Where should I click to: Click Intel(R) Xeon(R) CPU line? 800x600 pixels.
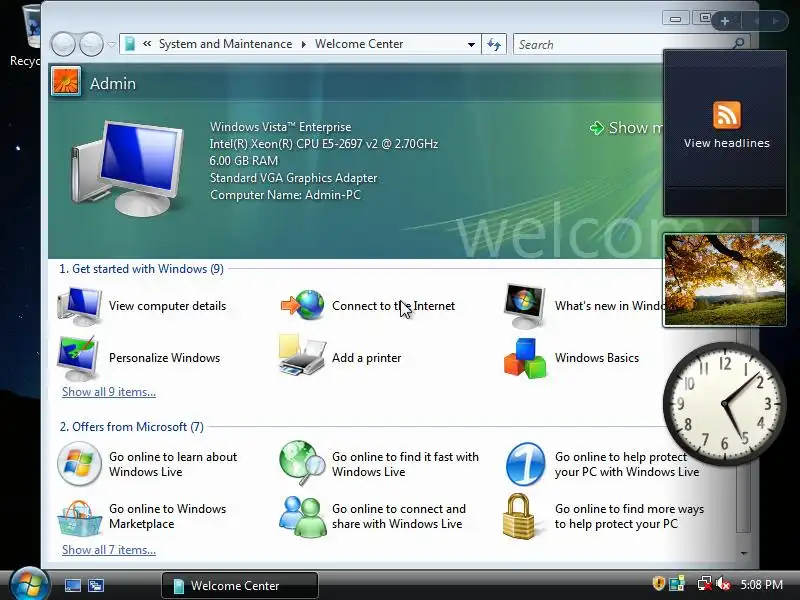pos(323,144)
